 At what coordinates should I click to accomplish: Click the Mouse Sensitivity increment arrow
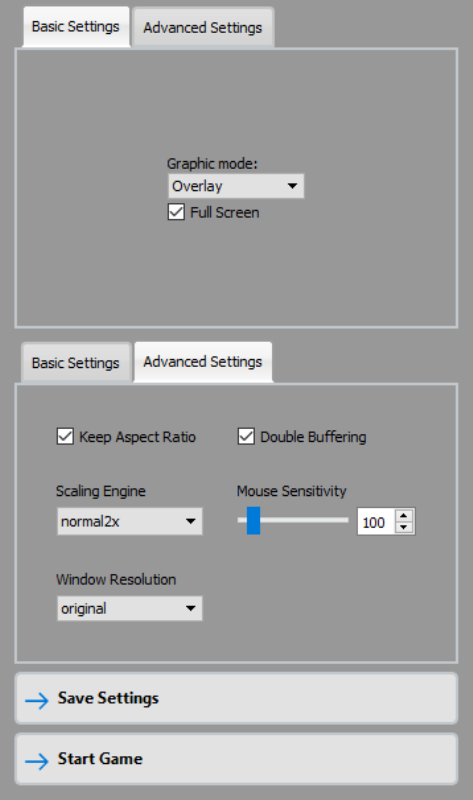(404, 515)
